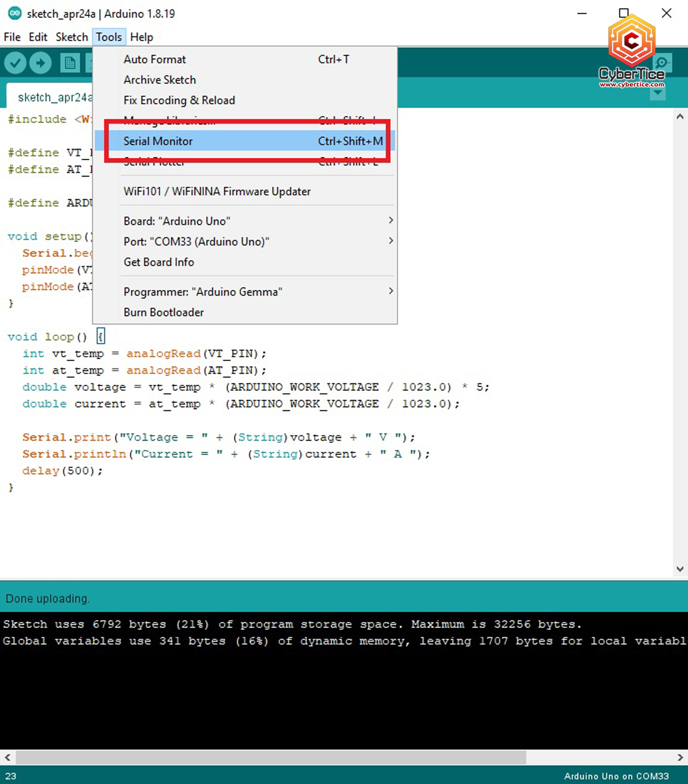688x784 pixels.
Task: Expand the Port: "COM33 (Arduino Uno)" submenu
Action: tap(245, 241)
